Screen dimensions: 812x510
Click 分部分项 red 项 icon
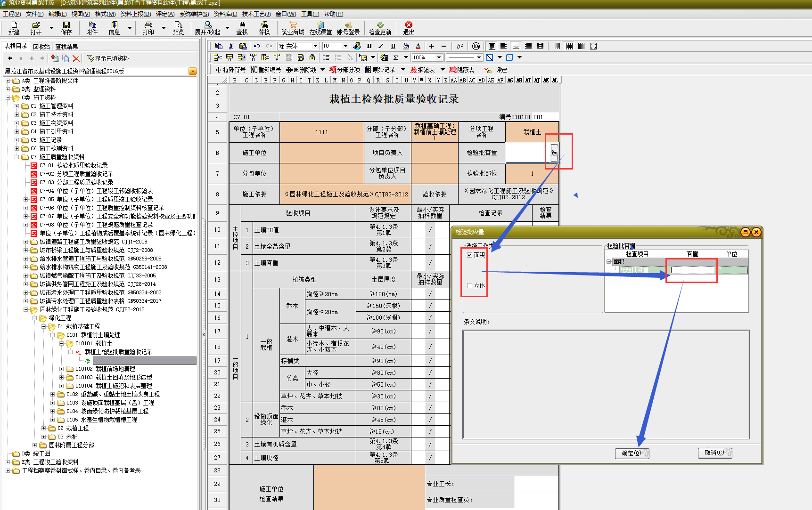point(333,70)
